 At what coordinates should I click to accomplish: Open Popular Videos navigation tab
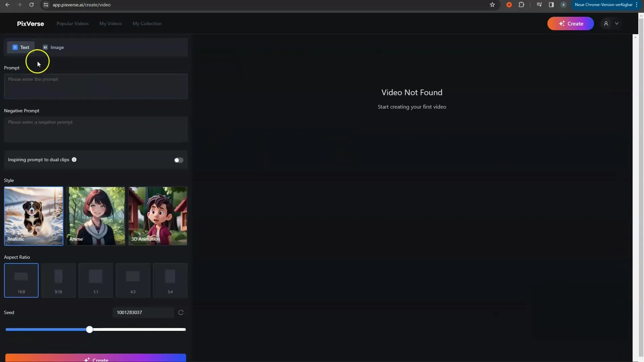point(72,23)
